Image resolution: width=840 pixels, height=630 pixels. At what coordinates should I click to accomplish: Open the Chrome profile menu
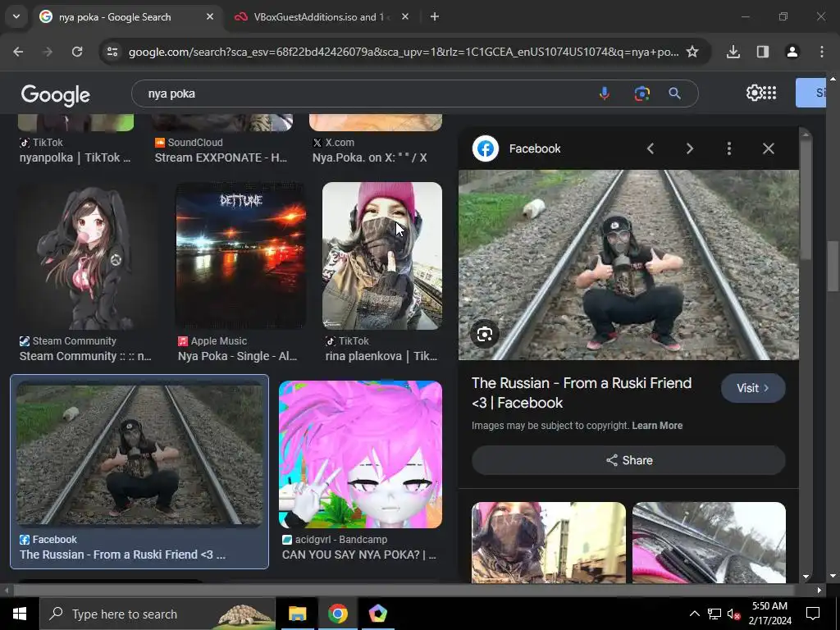[792, 52]
